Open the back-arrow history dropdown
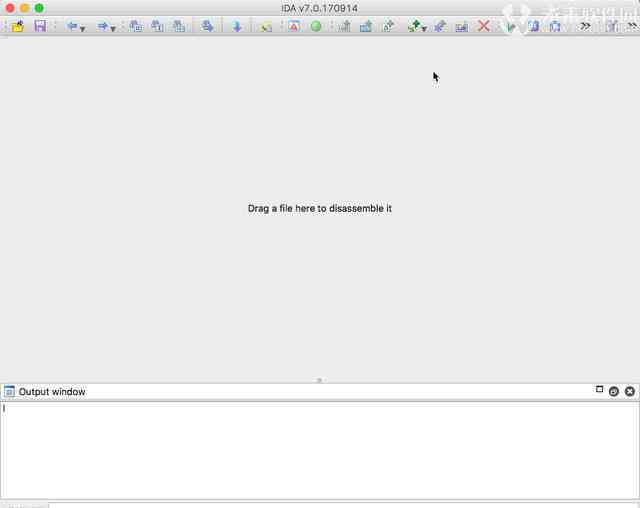Image resolution: width=640 pixels, height=508 pixels. pos(82,29)
